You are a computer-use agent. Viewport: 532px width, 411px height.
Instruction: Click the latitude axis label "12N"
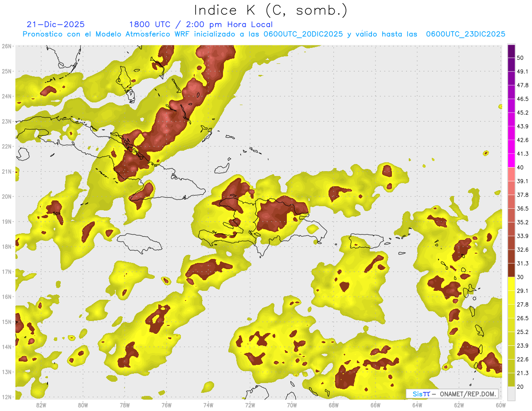pos(7,397)
